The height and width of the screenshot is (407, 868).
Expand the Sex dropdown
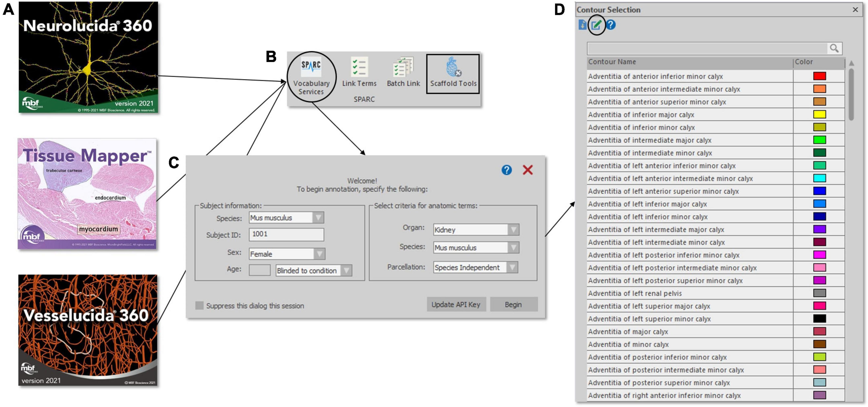point(319,254)
